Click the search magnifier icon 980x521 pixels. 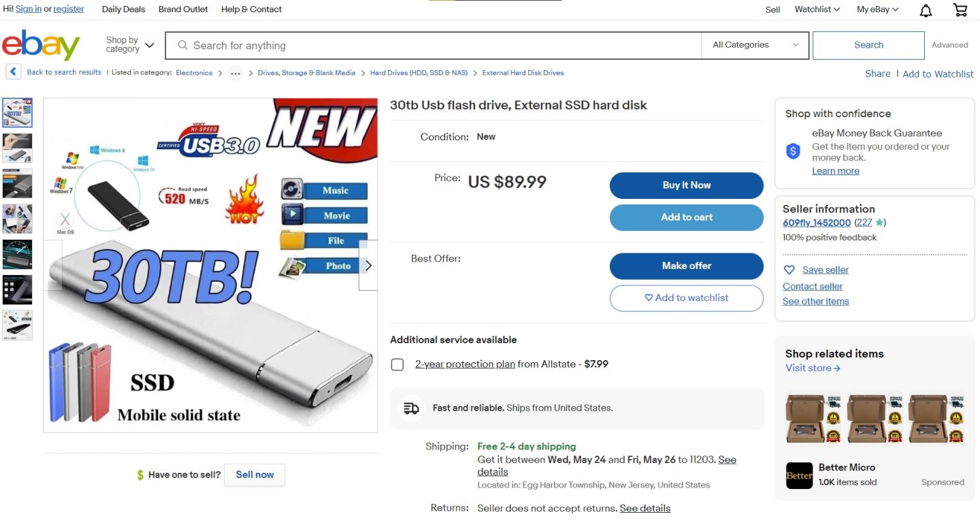(182, 45)
